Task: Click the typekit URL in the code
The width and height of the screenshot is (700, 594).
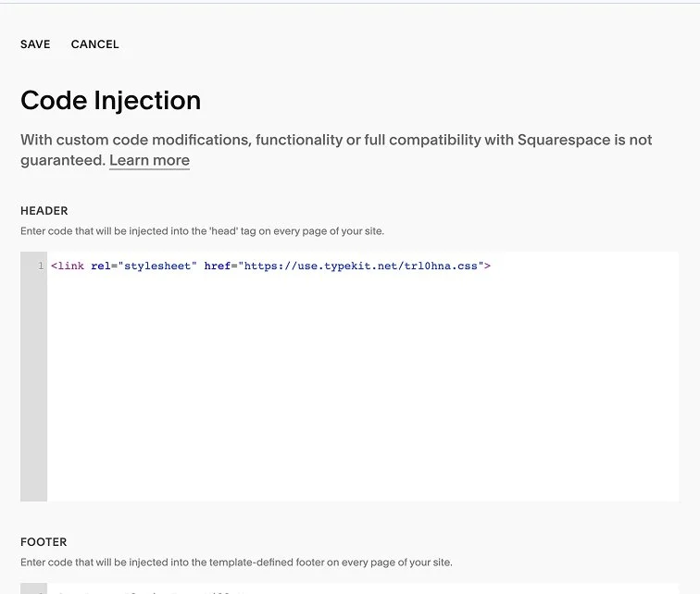Action: (361, 266)
